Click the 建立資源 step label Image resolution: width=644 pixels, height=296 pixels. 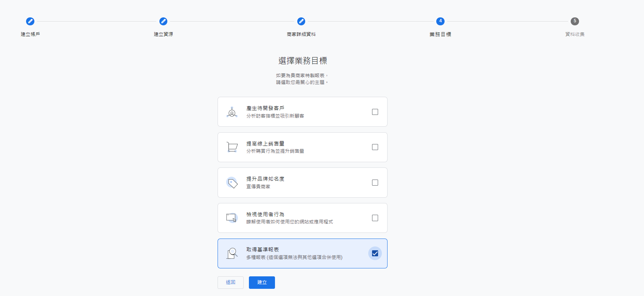(163, 34)
